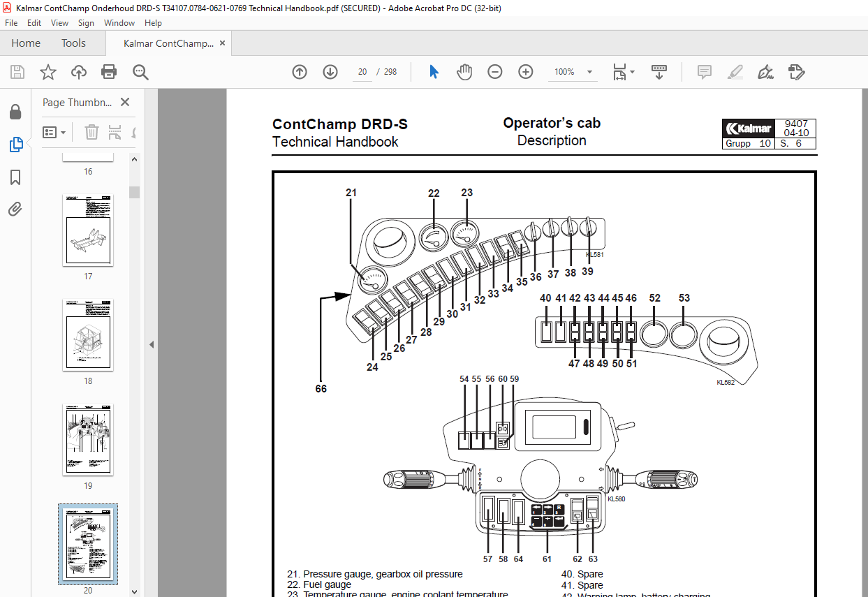The height and width of the screenshot is (597, 868).
Task: Click the read mode keyboard icon
Action: coord(659,72)
